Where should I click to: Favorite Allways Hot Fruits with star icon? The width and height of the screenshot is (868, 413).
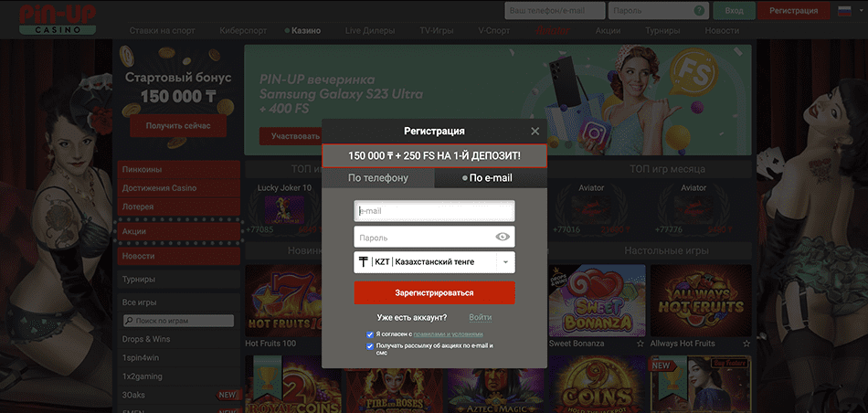(x=747, y=344)
